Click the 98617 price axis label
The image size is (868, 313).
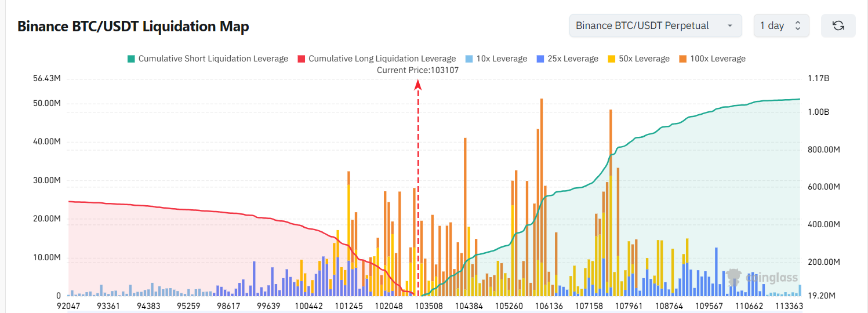(228, 305)
